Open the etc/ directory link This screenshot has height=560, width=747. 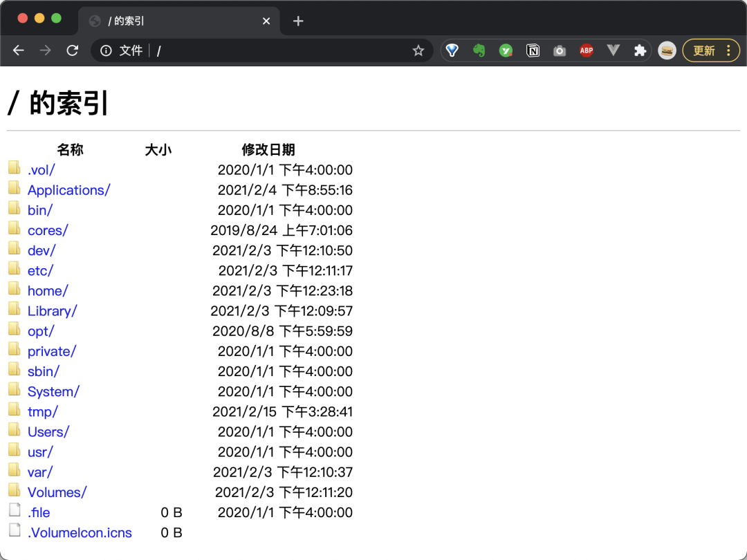(x=41, y=270)
